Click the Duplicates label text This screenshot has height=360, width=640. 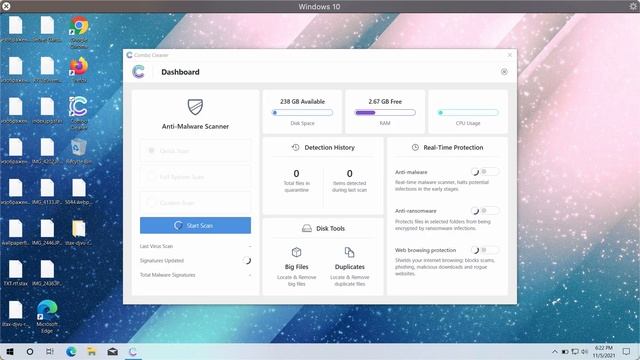[350, 267]
